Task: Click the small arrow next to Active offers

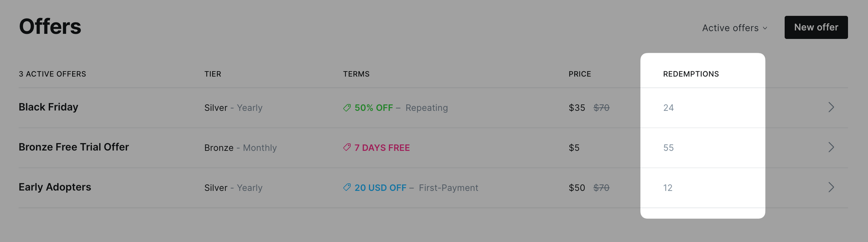Action: 765,28
